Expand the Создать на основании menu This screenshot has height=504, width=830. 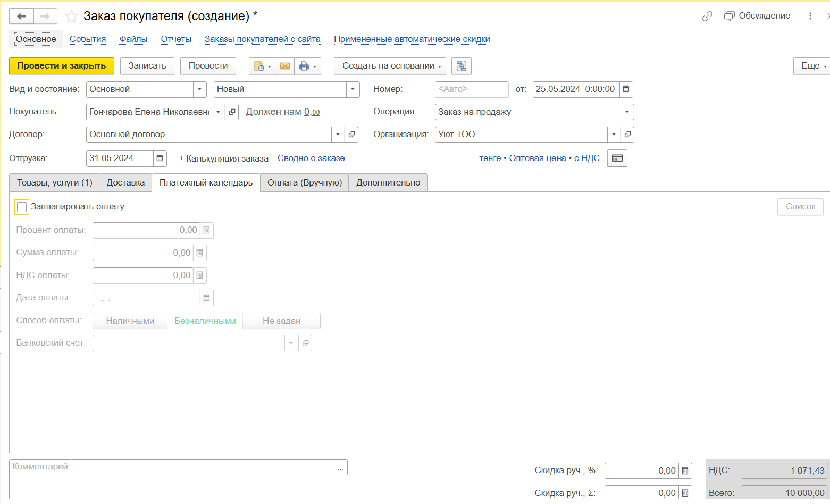point(391,66)
